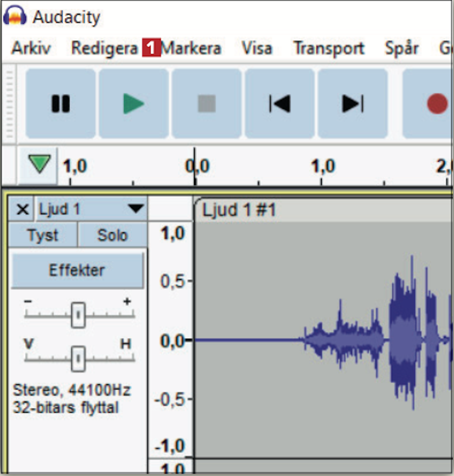
Task: Click the green triangle timeline options icon
Action: coord(39,164)
